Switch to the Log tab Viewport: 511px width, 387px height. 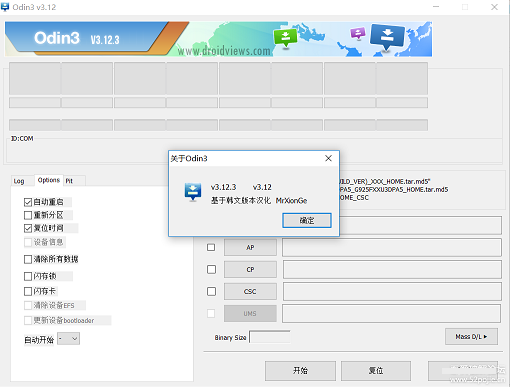(x=19, y=181)
